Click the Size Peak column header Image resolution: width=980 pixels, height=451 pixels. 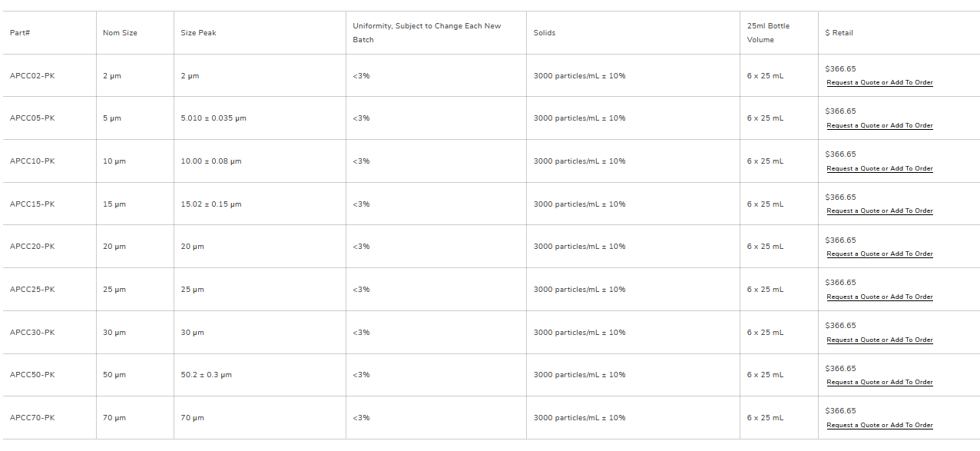point(198,33)
